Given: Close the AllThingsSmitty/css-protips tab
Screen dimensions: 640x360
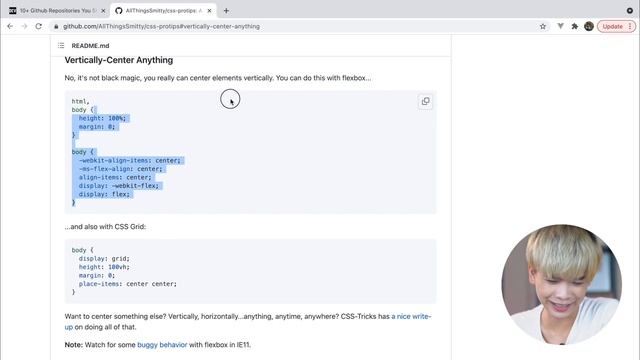Looking at the screenshot, I should pyautogui.click(x=209, y=11).
